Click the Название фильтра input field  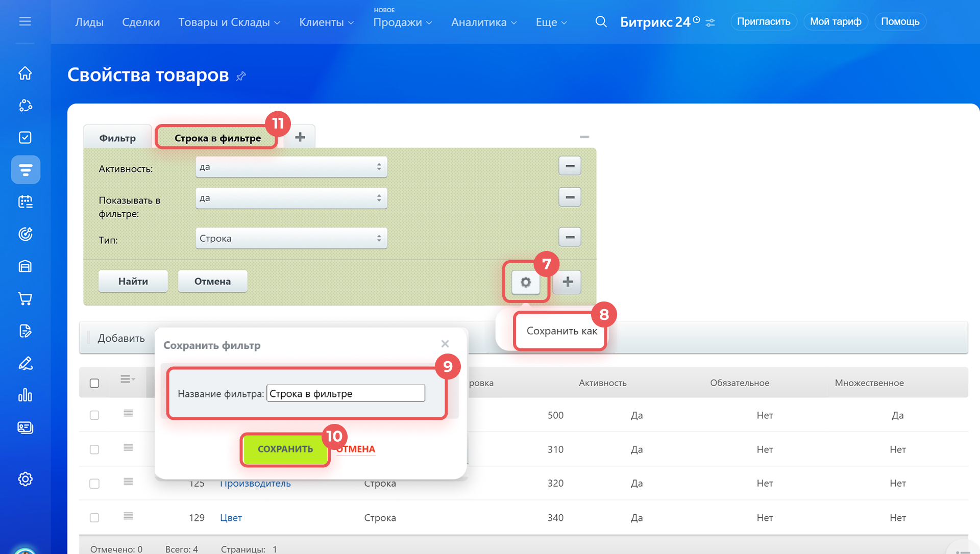[x=346, y=393]
